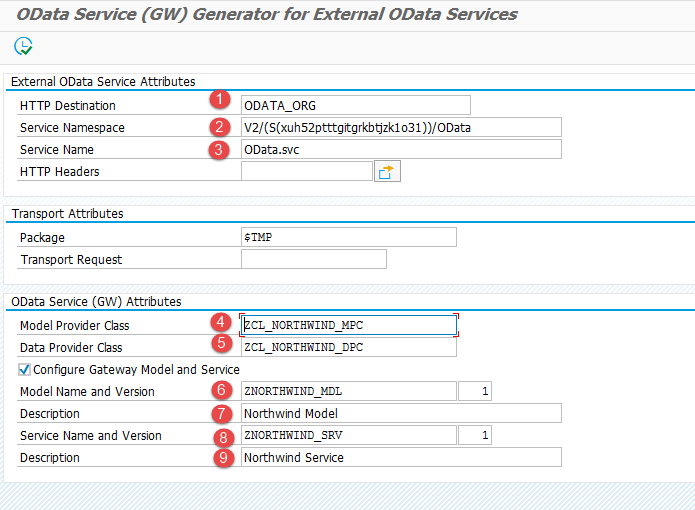Click the OData.svc Service Name field
695x510 pixels.
coord(400,149)
